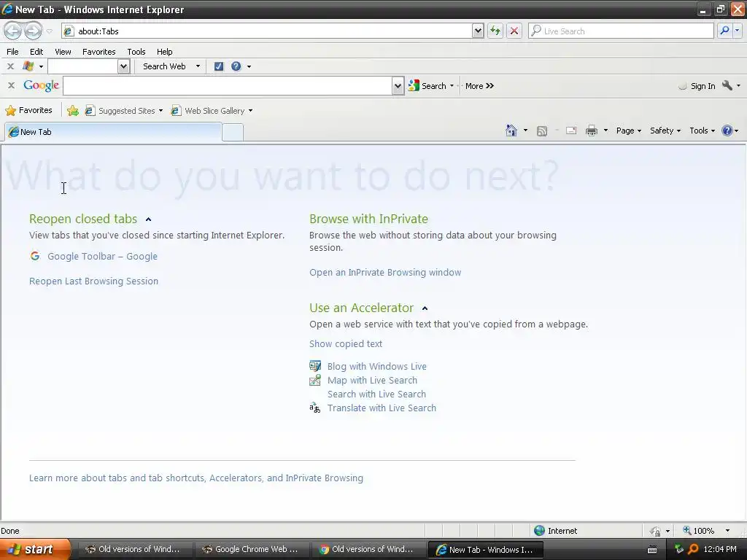The image size is (747, 560).
Task: Open the Search Web dropdown arrow
Action: [198, 66]
